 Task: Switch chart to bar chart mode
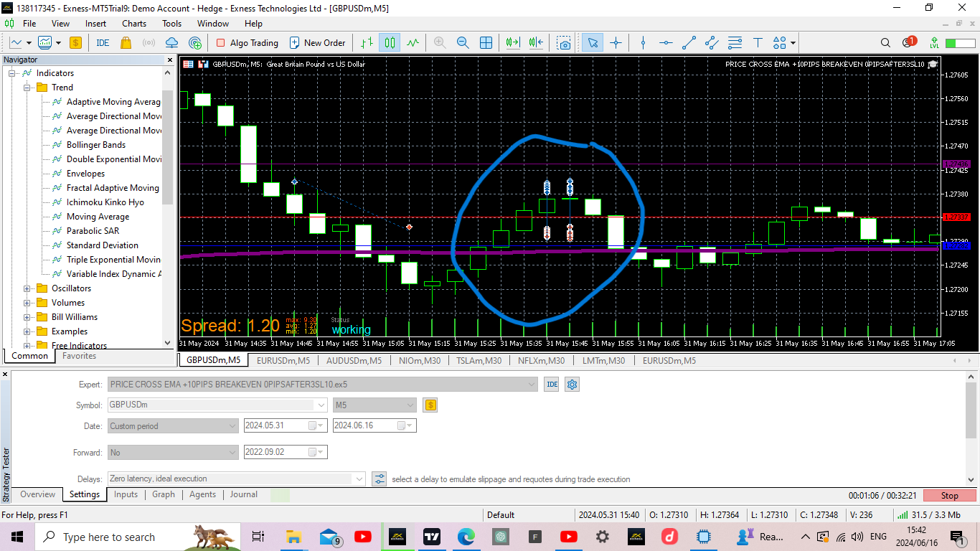pos(367,43)
